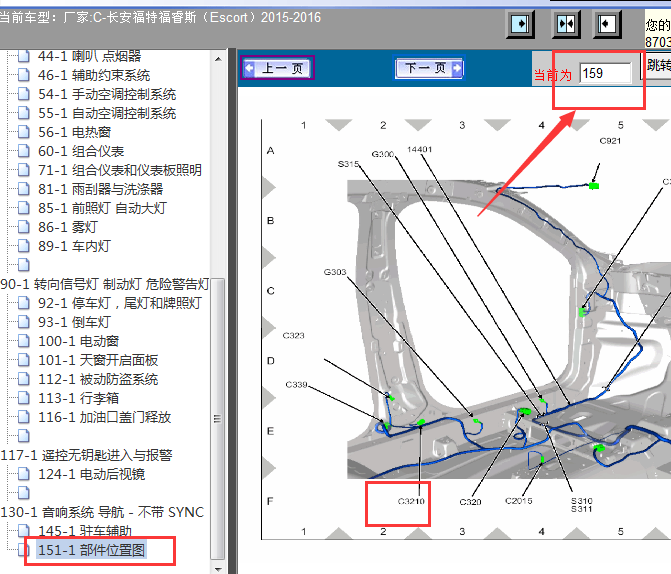The height and width of the screenshot is (574, 671).
Task: Select 93-1 倒车灯 entry
Action: tap(74, 322)
